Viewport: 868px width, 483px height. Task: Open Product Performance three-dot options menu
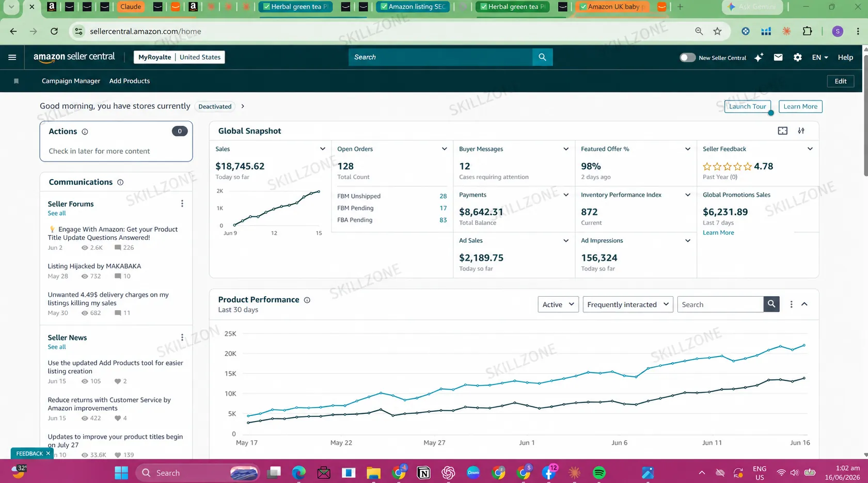(791, 304)
